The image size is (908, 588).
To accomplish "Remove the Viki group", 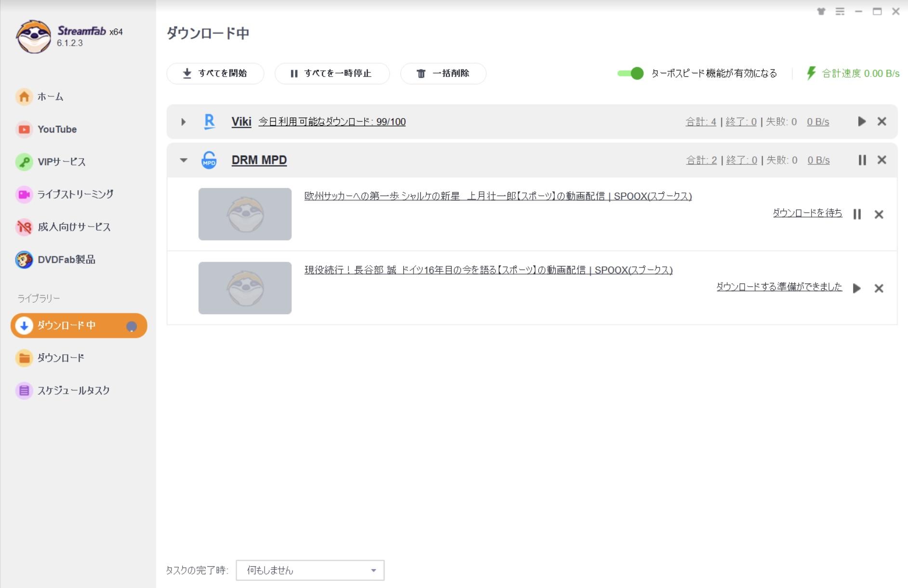I will coord(881,121).
